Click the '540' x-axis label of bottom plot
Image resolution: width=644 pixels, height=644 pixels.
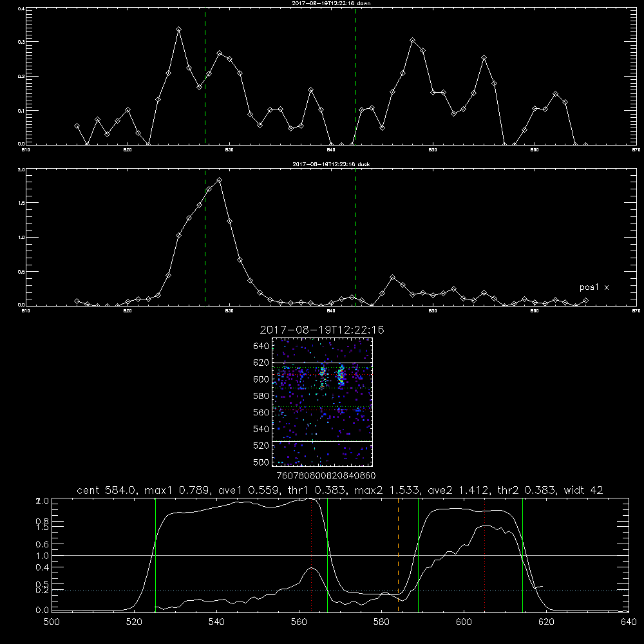tap(216, 622)
